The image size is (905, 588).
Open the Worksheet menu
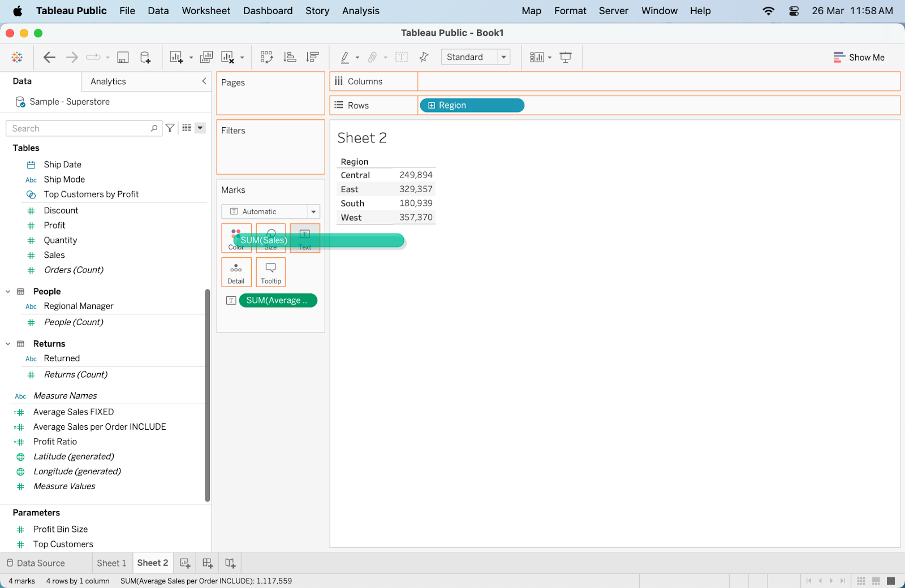206,11
